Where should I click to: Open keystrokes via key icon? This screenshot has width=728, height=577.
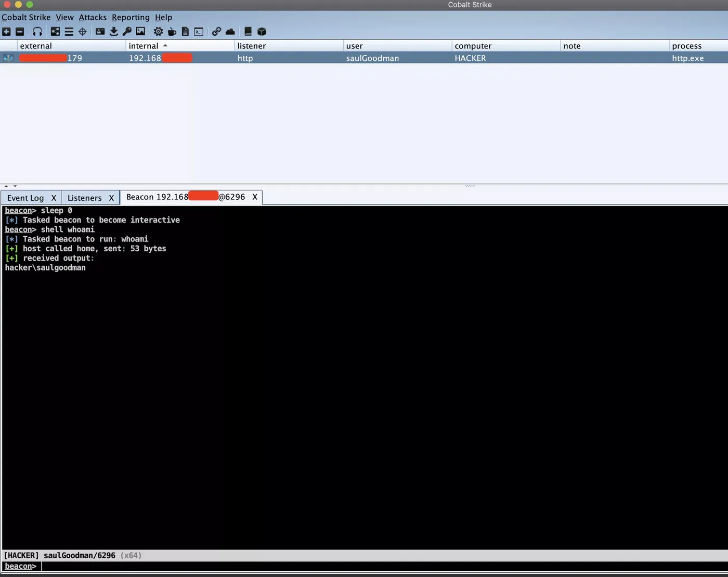pos(127,32)
